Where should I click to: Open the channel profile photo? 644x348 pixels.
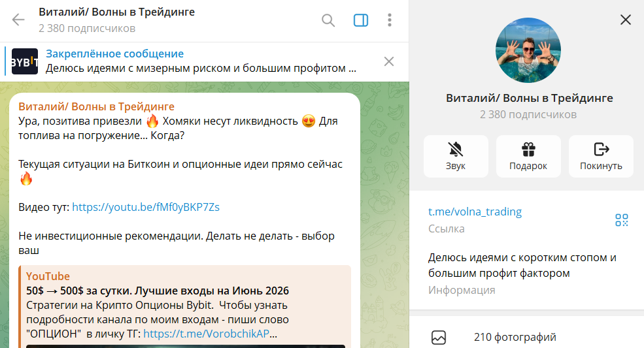[x=528, y=50]
